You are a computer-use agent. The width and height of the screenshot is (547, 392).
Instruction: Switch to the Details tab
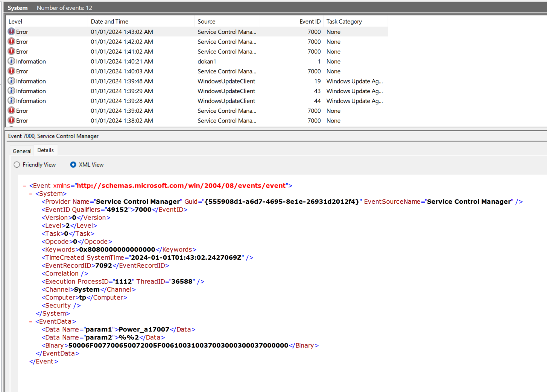point(46,150)
